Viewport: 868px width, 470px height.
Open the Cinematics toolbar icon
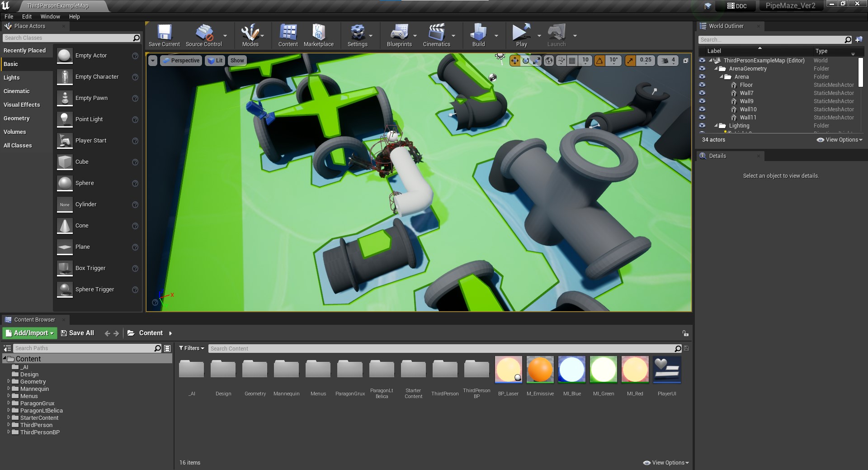(437, 32)
